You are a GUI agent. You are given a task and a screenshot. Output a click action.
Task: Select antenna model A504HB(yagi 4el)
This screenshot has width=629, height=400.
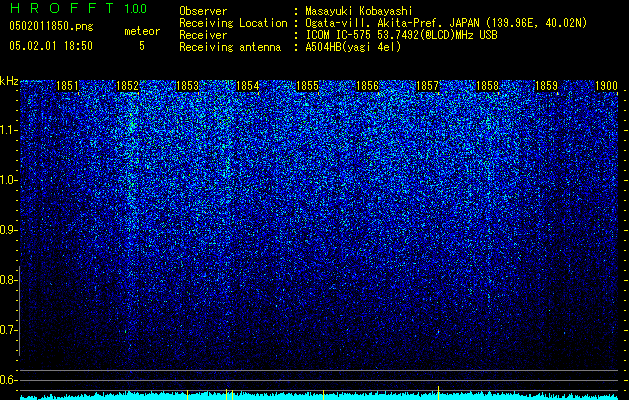[353, 47]
